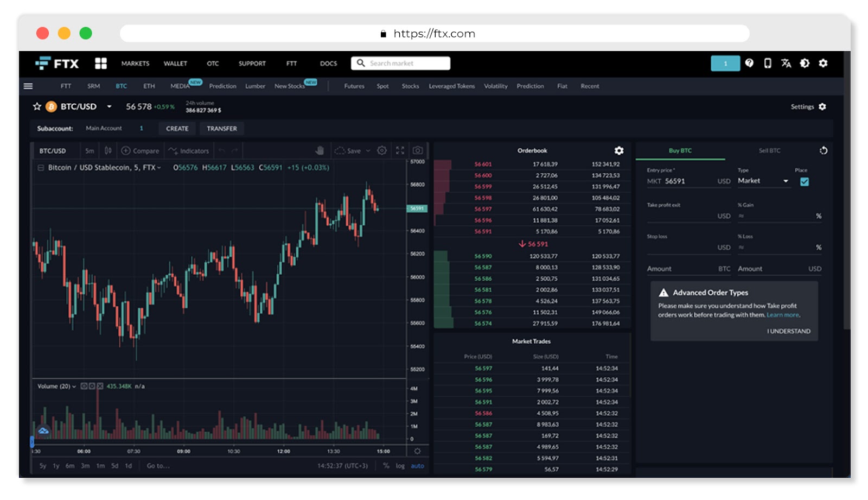868x500 pixels.
Task: Open chart settings gear
Action: click(x=382, y=150)
